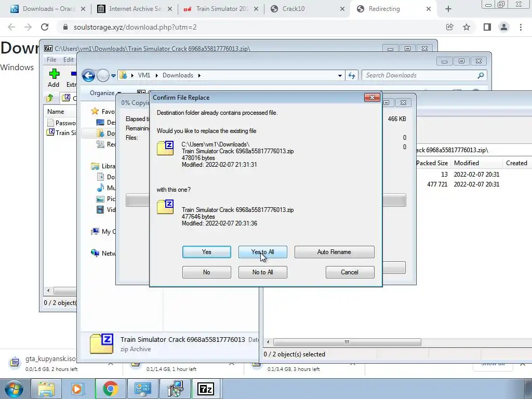Open File Explorer taskbar icon
Screen dimensions: 532x399
[46, 389]
